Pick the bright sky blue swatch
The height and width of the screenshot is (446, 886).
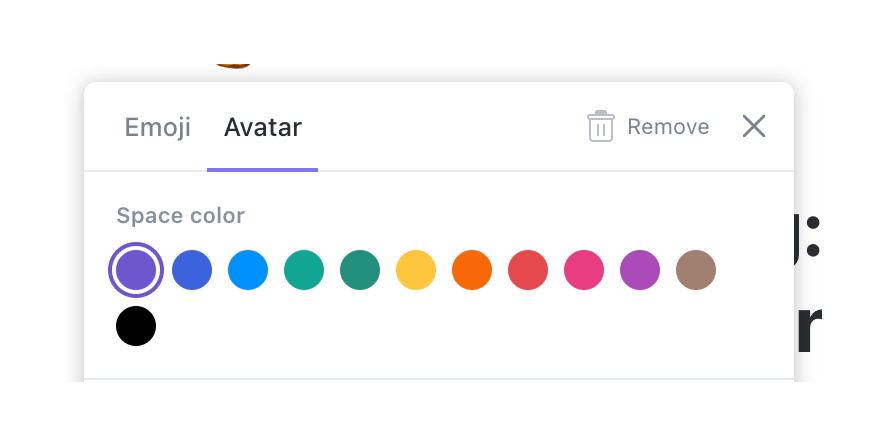point(248,270)
